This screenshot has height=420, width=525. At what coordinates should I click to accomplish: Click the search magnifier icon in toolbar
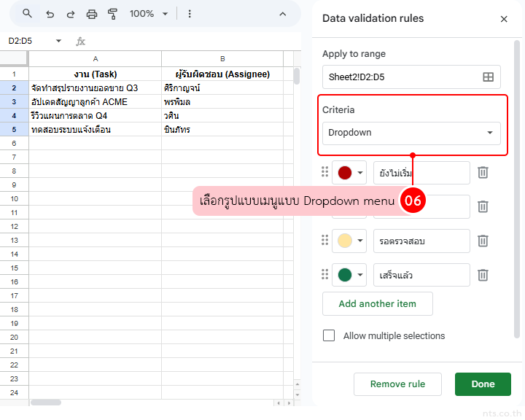click(27, 14)
